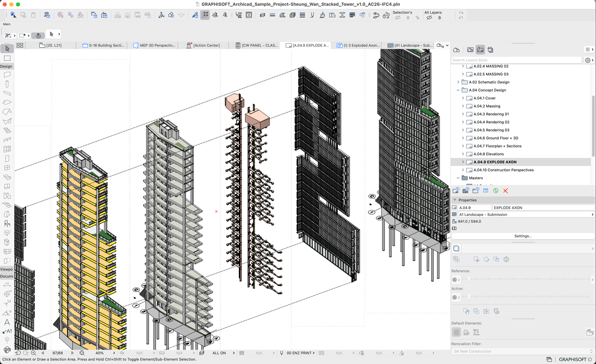
Task: Open the Action Center tab
Action: (203, 45)
